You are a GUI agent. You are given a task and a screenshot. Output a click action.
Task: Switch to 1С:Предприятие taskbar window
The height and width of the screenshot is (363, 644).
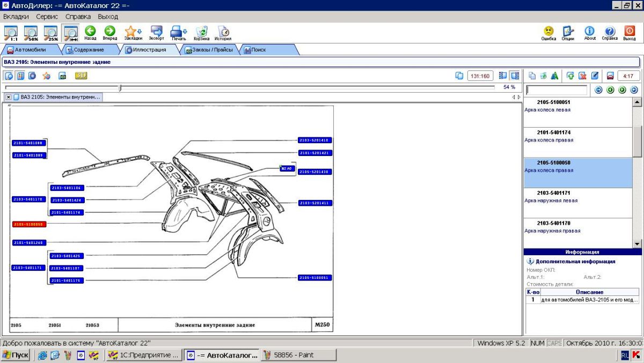point(143,355)
